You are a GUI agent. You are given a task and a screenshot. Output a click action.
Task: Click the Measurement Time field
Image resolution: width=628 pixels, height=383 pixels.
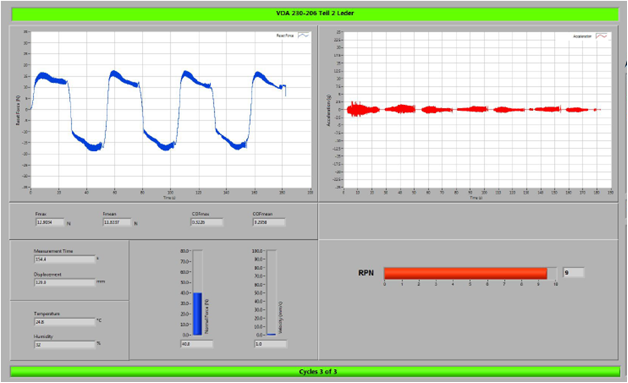pyautogui.click(x=64, y=260)
